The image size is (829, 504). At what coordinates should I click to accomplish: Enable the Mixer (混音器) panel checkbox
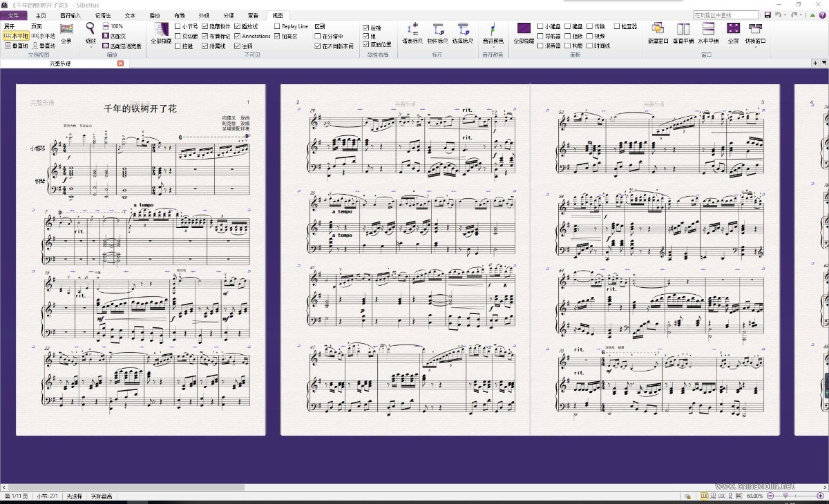click(x=541, y=46)
